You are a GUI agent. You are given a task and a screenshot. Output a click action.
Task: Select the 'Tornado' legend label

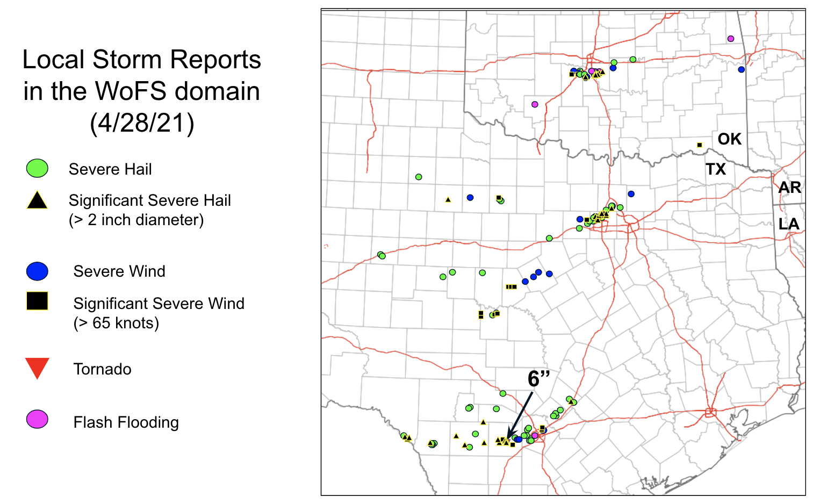103,369
